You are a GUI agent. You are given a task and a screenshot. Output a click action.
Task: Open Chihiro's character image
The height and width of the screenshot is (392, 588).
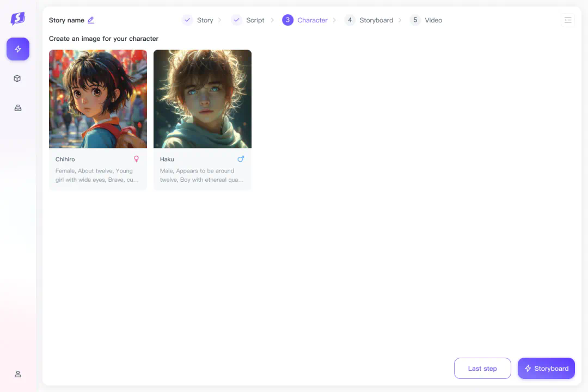click(x=98, y=99)
